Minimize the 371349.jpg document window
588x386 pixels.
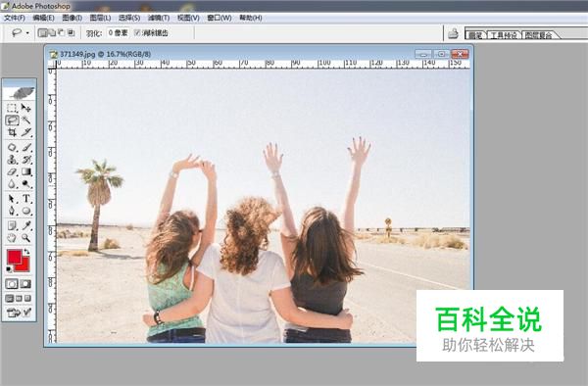click(x=423, y=54)
